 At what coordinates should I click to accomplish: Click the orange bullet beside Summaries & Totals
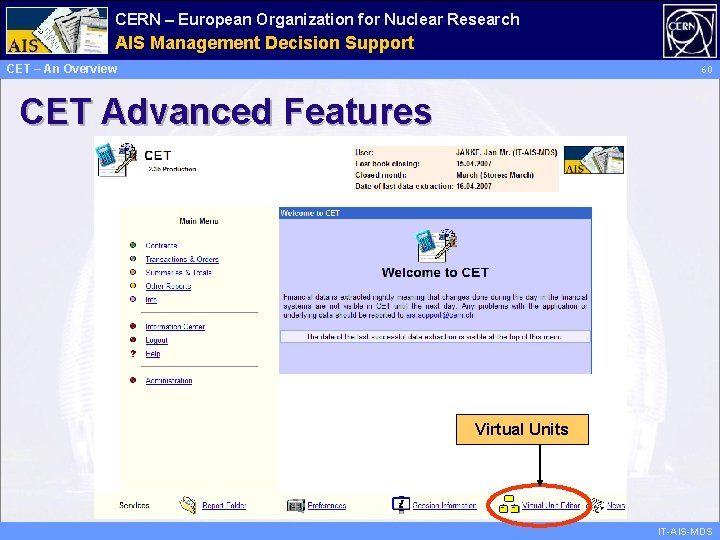(133, 272)
